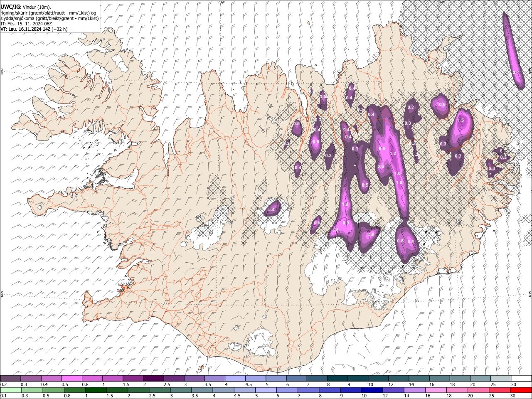Screen dimensions: 532x399
Task: Click the 'UWC/IG' title text
Action: 10,6
